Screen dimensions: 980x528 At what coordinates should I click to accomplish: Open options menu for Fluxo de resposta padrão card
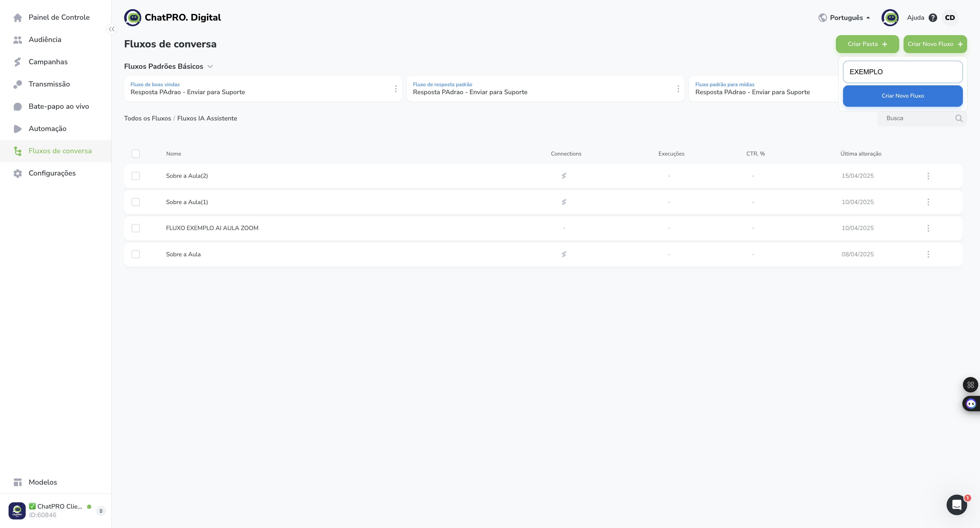(678, 89)
